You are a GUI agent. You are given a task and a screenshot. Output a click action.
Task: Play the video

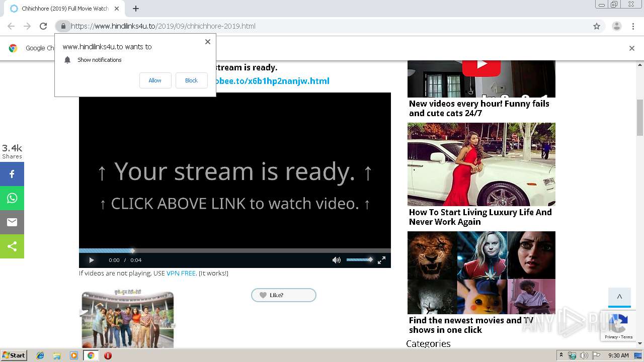(x=91, y=260)
